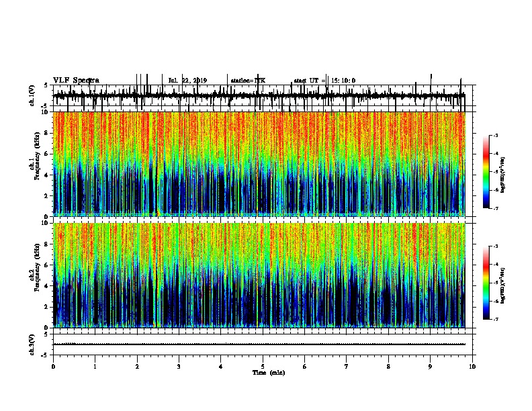532x411 pixels.
Task: Click the time axis tick "9"
Action: (x=430, y=367)
